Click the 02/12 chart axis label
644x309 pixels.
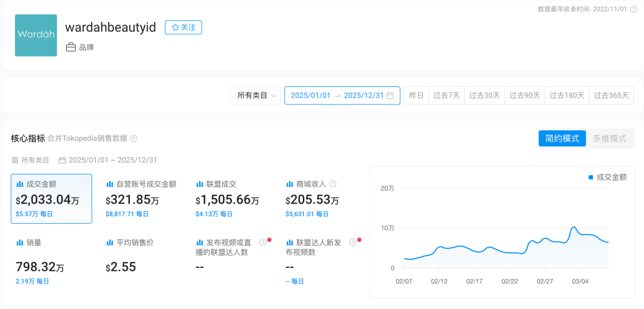439,281
